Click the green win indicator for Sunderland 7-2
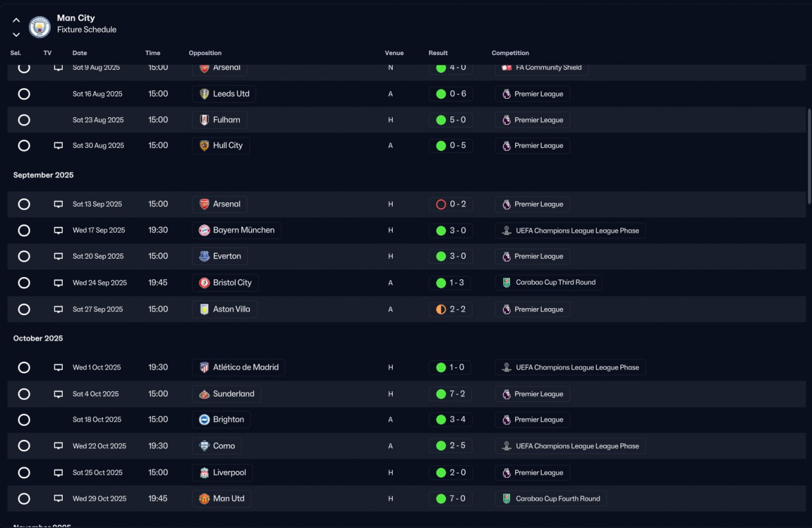This screenshot has width=812, height=528. 441,394
